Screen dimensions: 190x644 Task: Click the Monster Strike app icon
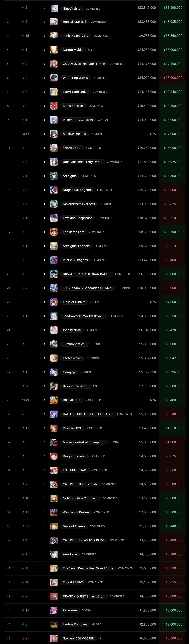[x=54, y=106]
